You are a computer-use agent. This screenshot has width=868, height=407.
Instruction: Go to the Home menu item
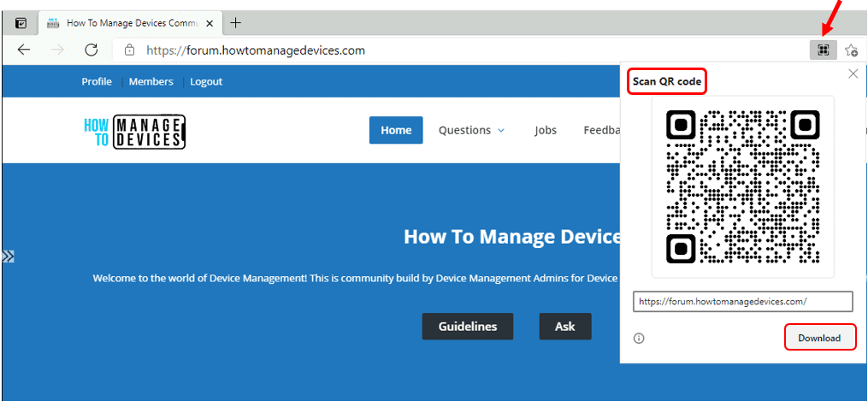[x=396, y=130]
